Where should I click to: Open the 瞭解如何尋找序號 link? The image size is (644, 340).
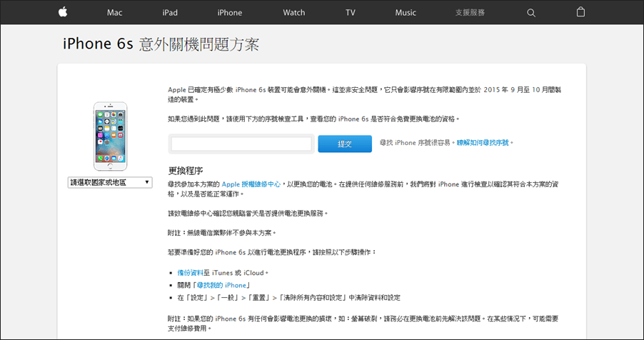click(x=483, y=143)
